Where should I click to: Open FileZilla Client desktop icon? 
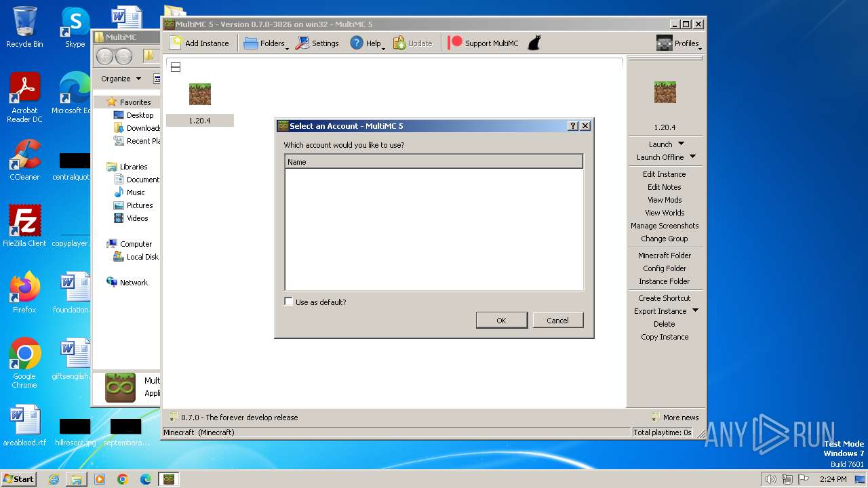click(x=24, y=226)
